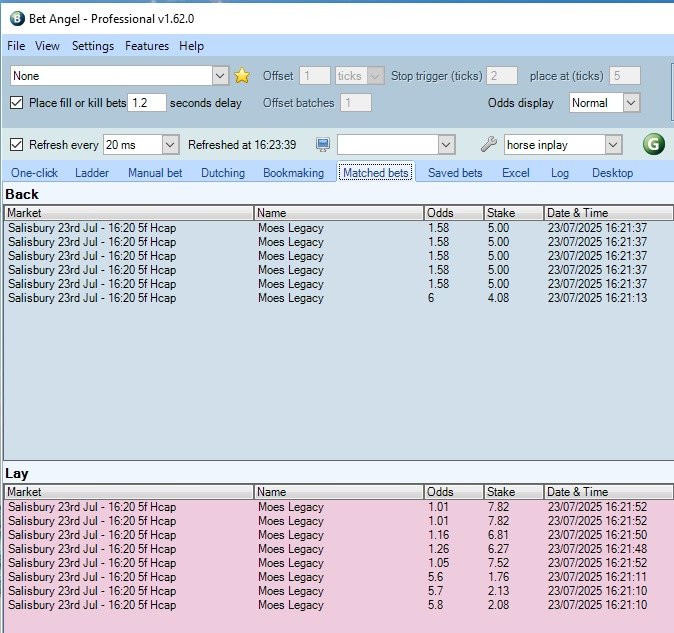Open the Settings menu

[93, 46]
